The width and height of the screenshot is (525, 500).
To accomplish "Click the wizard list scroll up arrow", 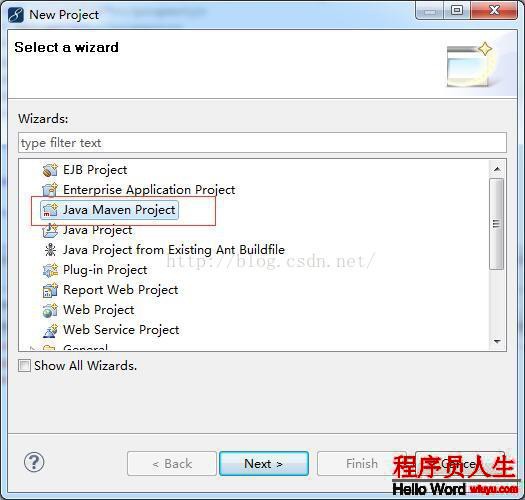I will pyautogui.click(x=497, y=169).
